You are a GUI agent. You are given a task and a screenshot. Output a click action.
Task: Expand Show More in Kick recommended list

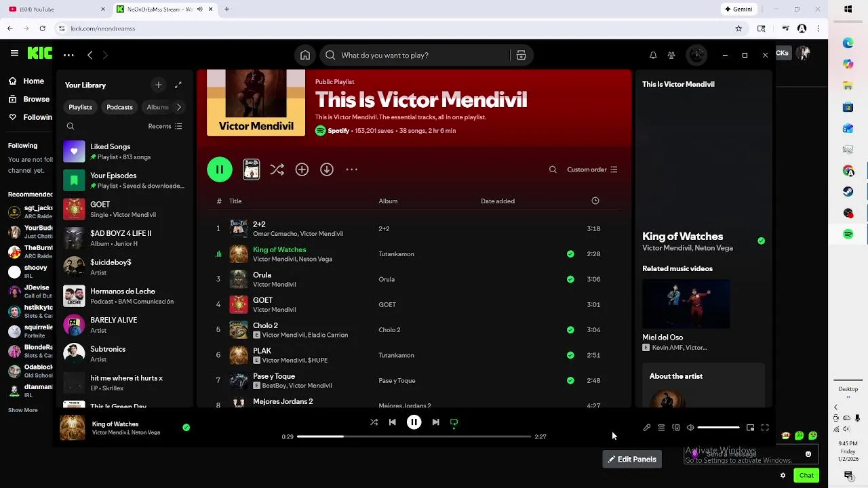click(23, 410)
